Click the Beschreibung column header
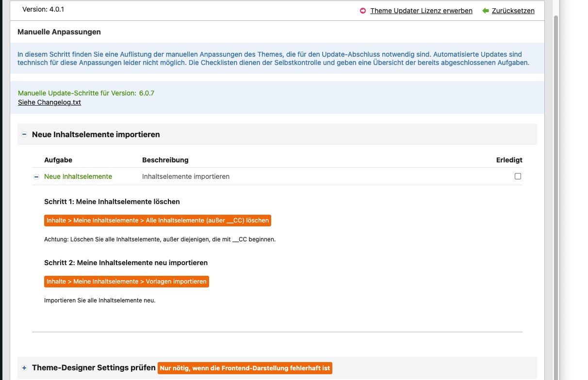This screenshot has width=588, height=380. coord(165,160)
